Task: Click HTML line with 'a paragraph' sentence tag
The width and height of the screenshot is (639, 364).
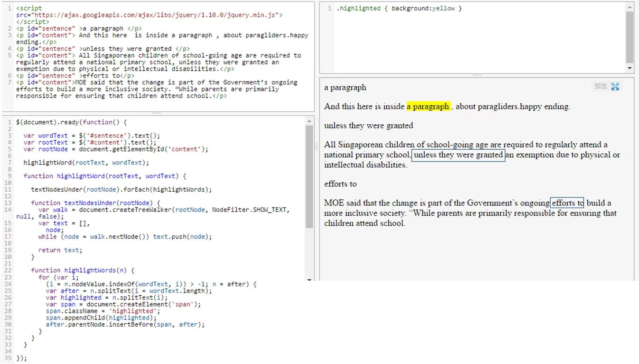Action: point(79,28)
